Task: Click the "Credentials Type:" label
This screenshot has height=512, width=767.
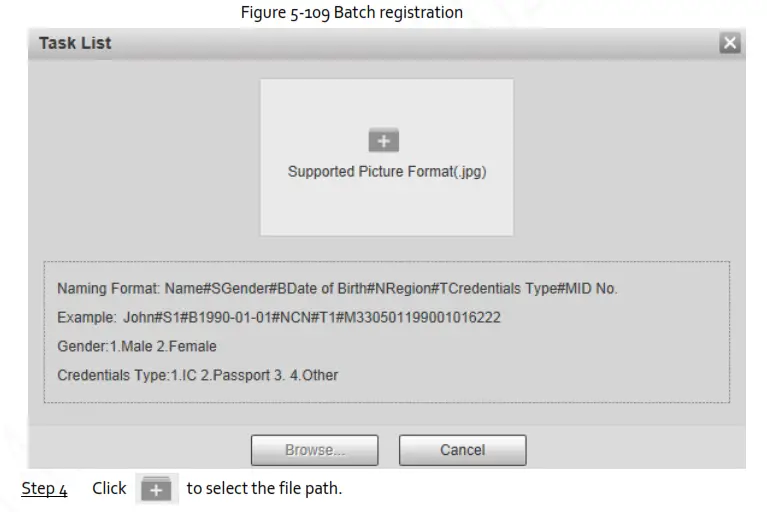Action: [x=112, y=375]
